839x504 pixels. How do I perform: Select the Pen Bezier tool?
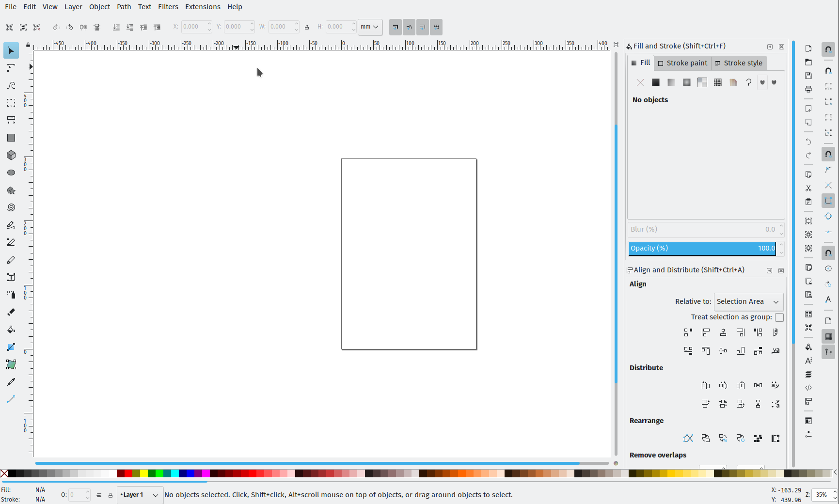coord(11,242)
